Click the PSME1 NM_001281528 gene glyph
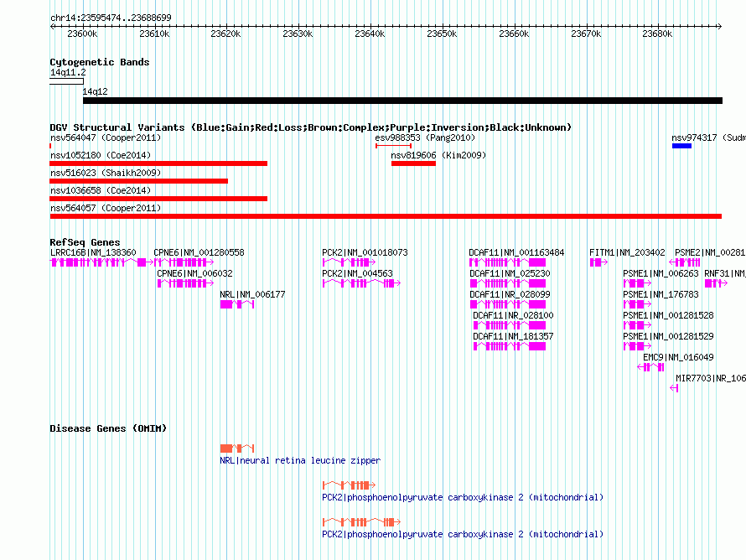Screen dimensions: 746x560 [x=637, y=325]
